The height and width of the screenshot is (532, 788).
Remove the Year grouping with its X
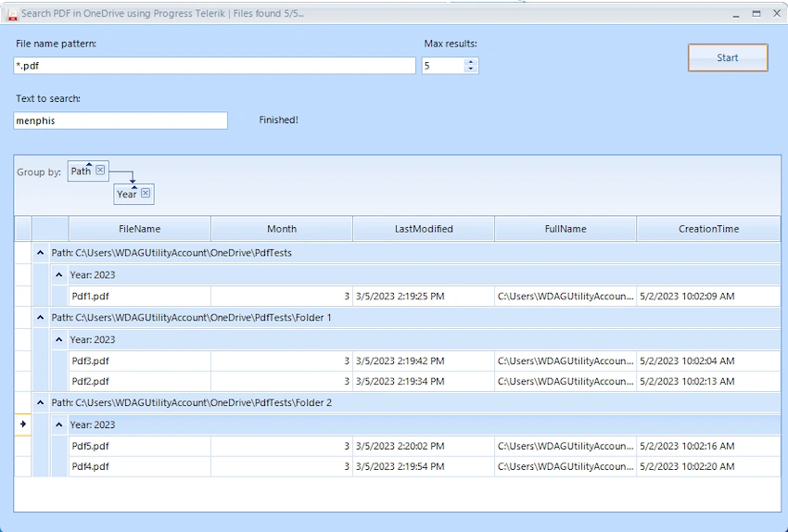pos(146,193)
